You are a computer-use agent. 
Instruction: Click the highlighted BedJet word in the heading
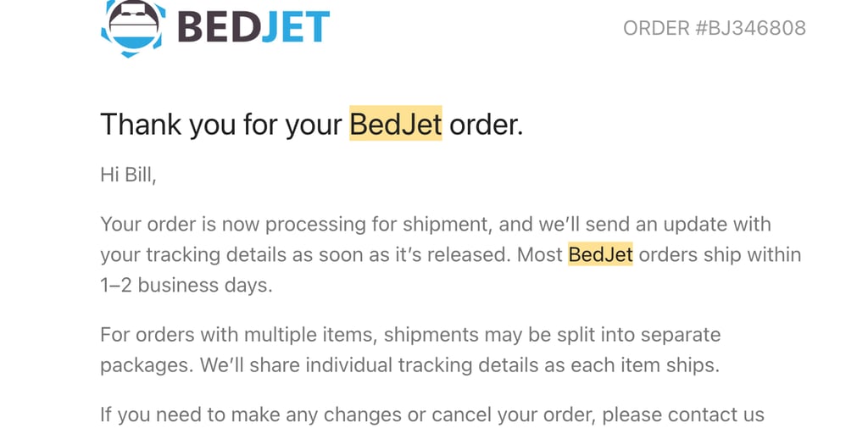coord(396,125)
